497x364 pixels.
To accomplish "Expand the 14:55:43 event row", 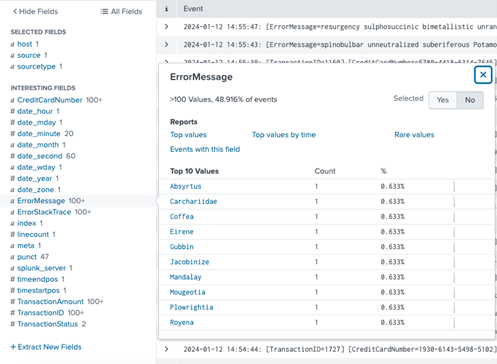I will pos(166,45).
